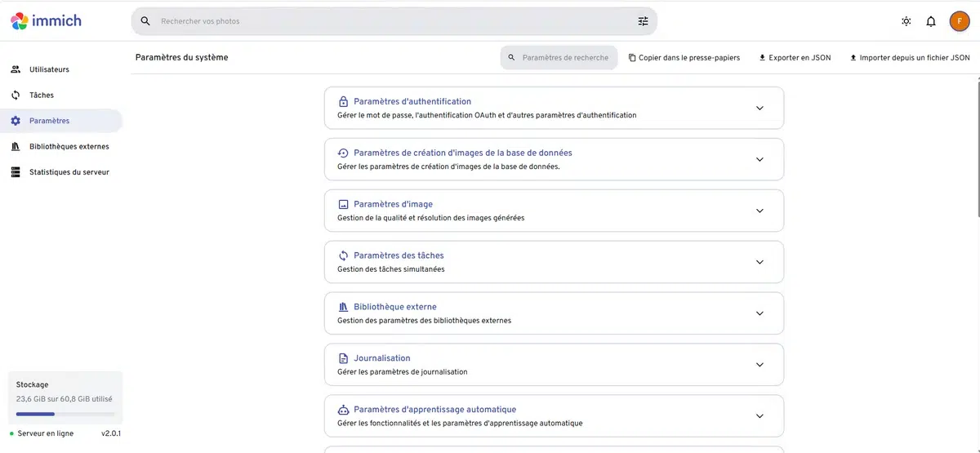Click text Gestion des paramètres des bibliothèques externes
The width and height of the screenshot is (980, 453).
click(x=424, y=321)
